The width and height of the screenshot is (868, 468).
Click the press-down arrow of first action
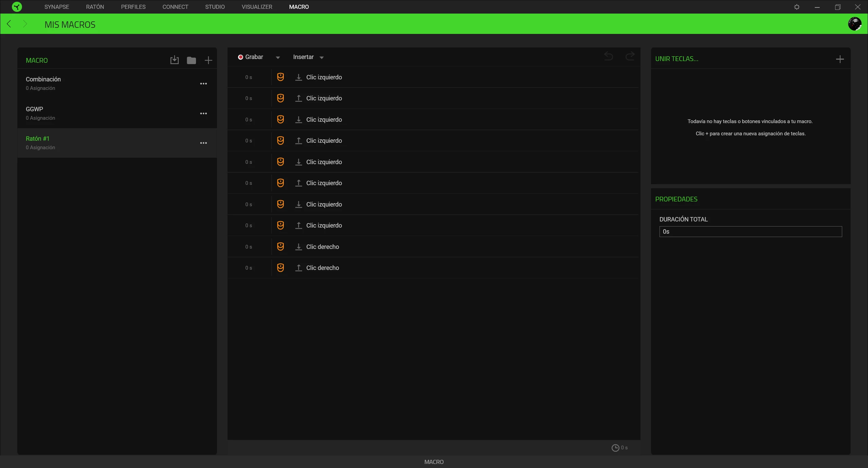pos(298,77)
